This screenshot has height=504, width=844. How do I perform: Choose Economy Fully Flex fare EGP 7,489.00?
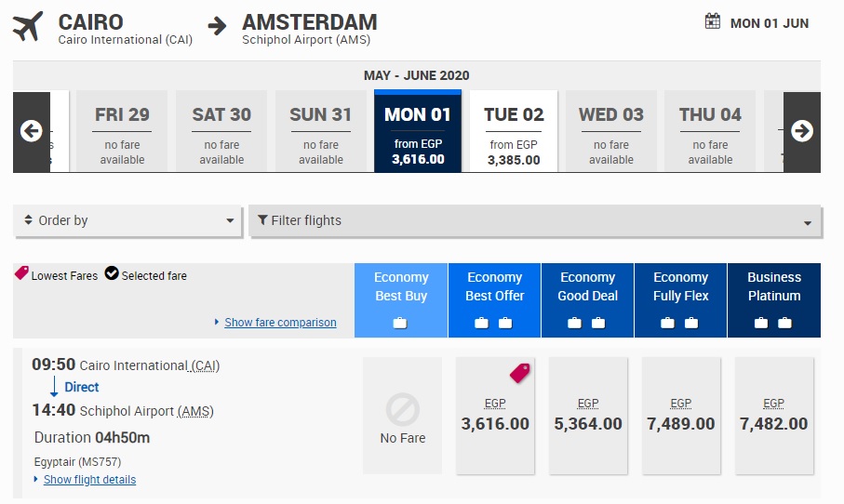681,416
